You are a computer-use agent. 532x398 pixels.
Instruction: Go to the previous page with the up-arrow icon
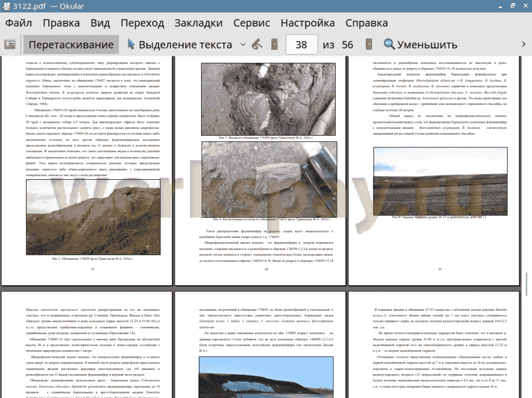click(x=275, y=45)
